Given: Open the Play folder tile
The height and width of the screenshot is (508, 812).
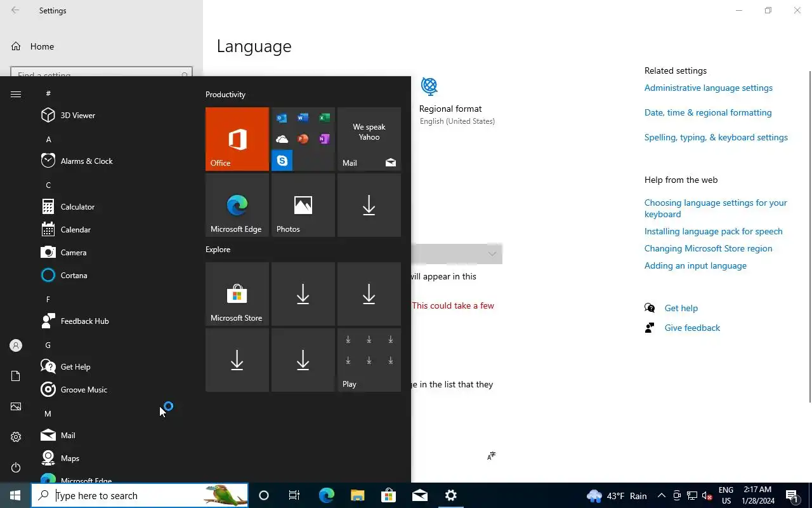Looking at the screenshot, I should 369,360.
